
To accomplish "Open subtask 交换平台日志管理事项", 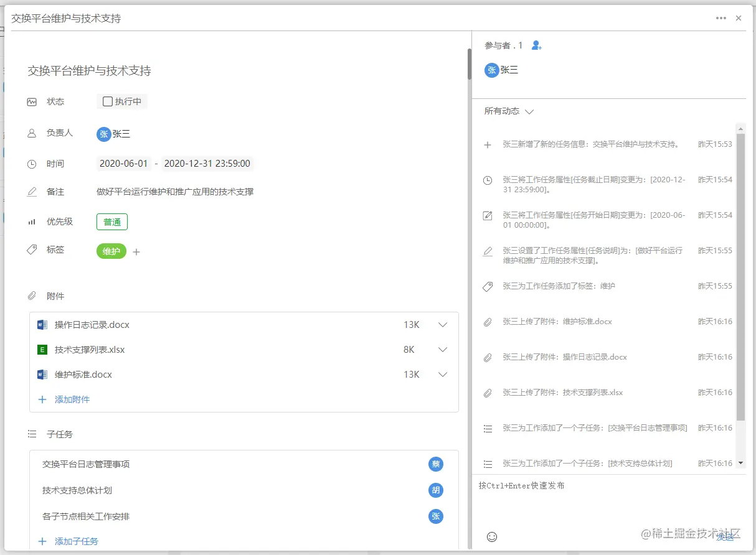I will pyautogui.click(x=86, y=464).
